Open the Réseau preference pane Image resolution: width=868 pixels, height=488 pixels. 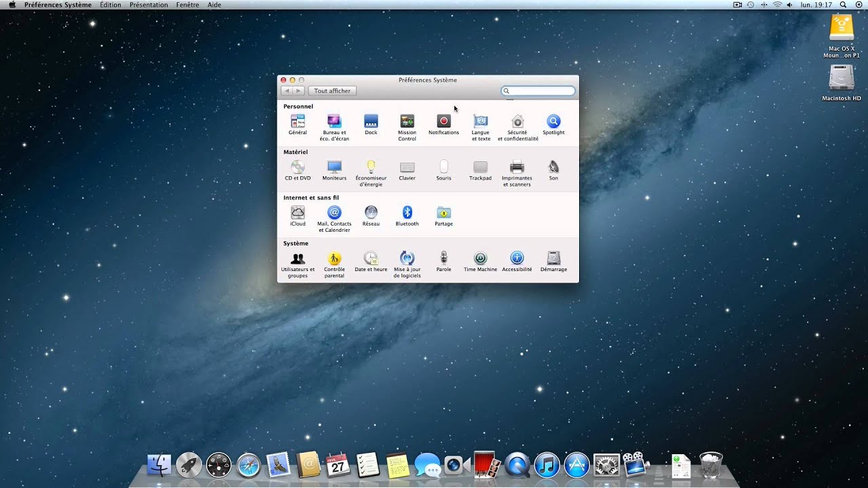pyautogui.click(x=371, y=216)
